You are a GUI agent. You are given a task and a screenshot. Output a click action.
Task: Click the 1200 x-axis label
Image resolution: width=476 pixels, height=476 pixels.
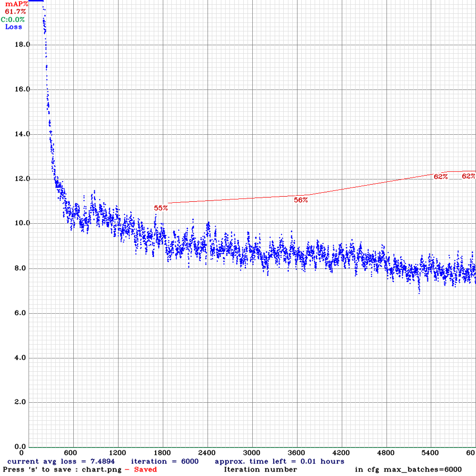118,453
